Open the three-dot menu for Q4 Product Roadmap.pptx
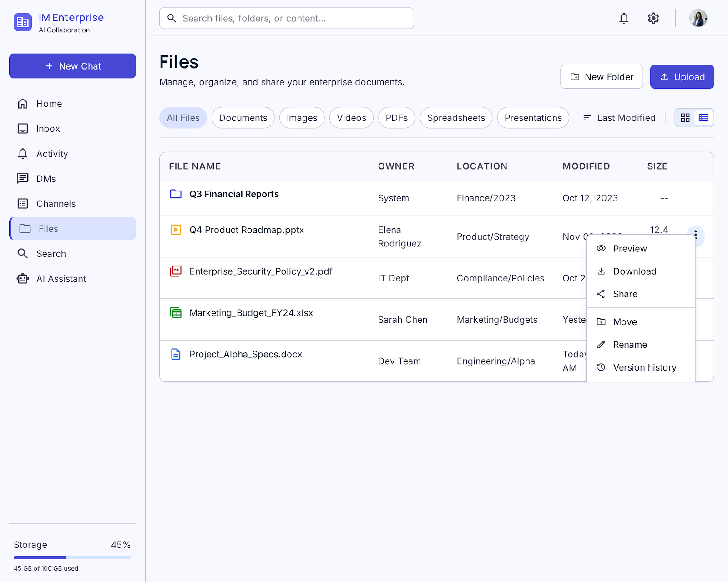This screenshot has width=728, height=582. 695,235
